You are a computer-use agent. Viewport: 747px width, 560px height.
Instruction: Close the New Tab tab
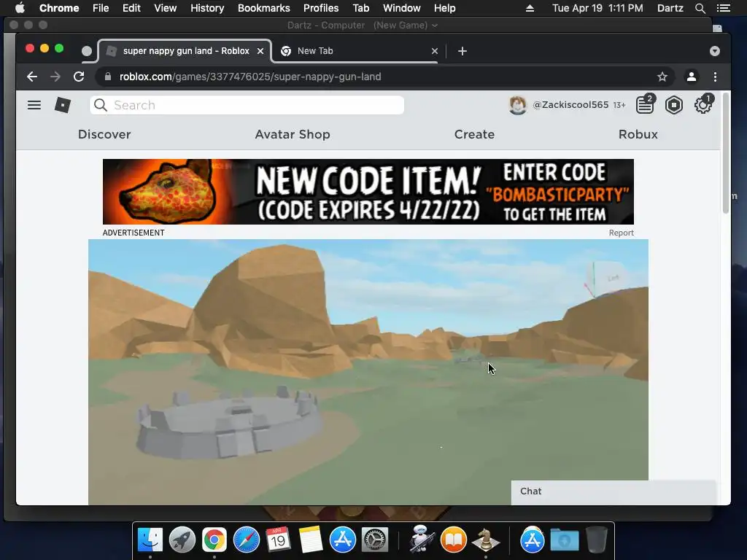pyautogui.click(x=435, y=51)
